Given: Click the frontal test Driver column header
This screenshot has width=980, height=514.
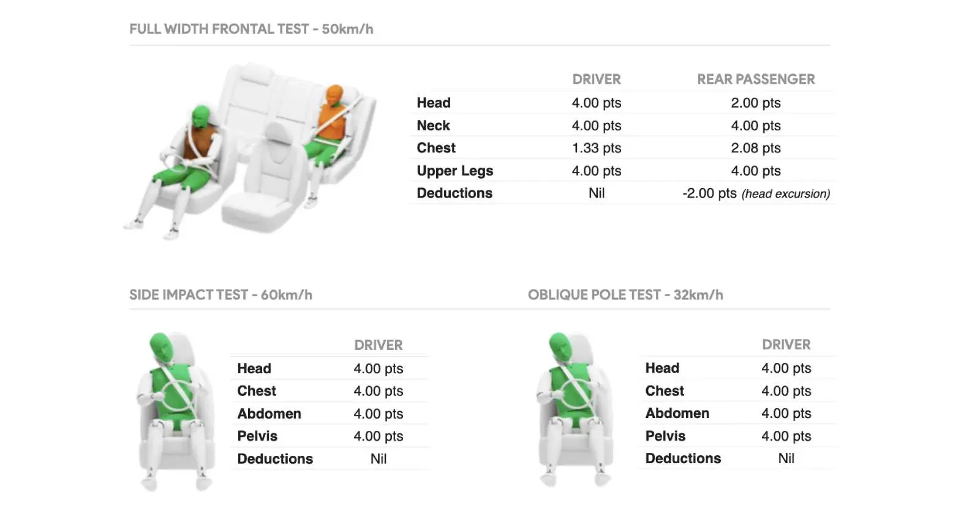Looking at the screenshot, I should 597,80.
